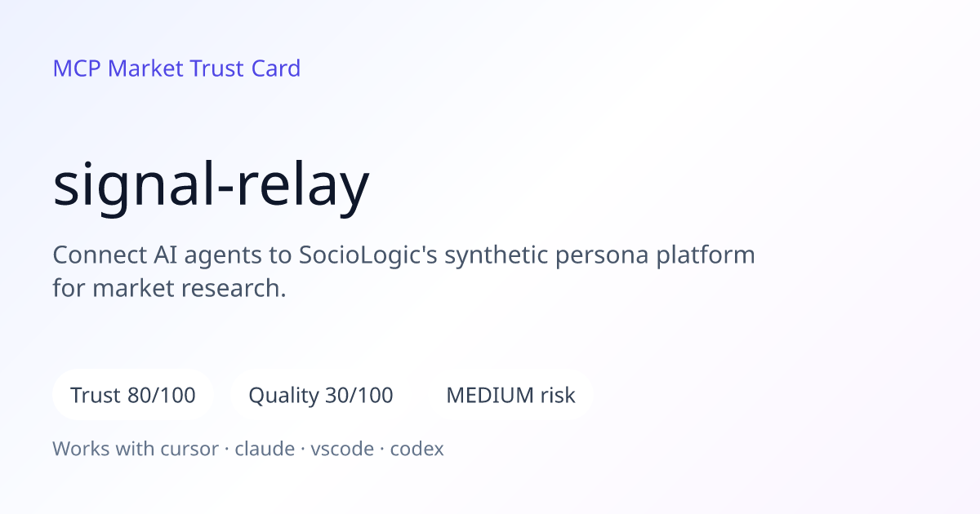This screenshot has width=980, height=514.
Task: Select the signal-relay title
Action: [x=211, y=186]
